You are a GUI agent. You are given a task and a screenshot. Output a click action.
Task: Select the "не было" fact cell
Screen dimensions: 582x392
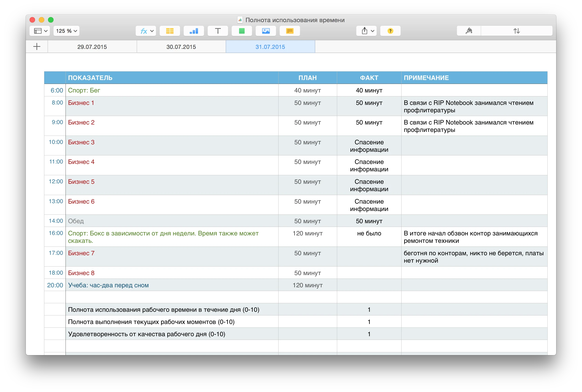coord(369,234)
